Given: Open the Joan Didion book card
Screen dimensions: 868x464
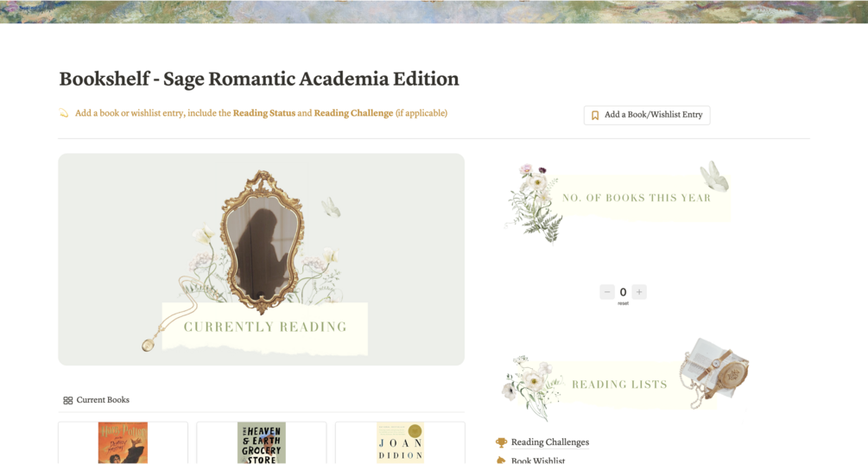Looking at the screenshot, I should [400, 442].
